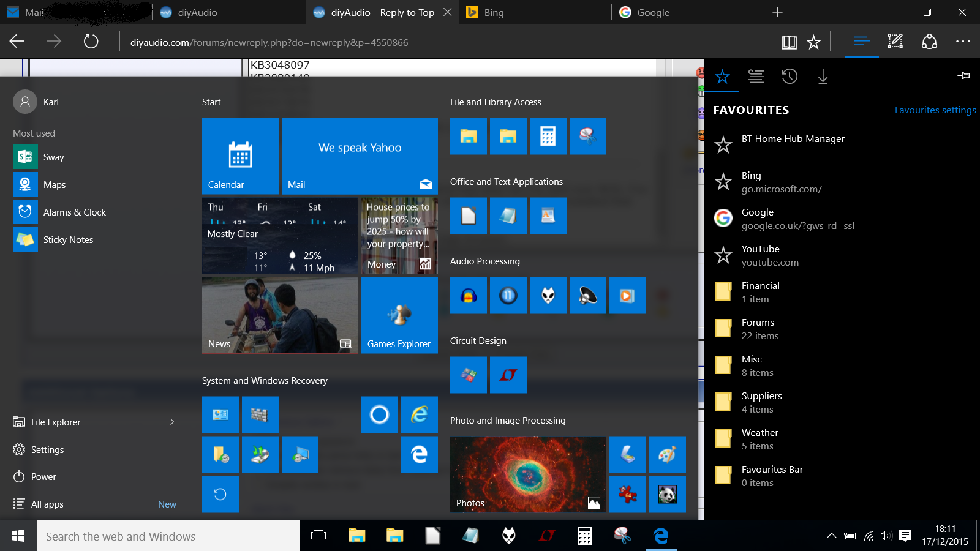Expand File Explorer jump list arrow
The width and height of the screenshot is (980, 551).
(172, 422)
